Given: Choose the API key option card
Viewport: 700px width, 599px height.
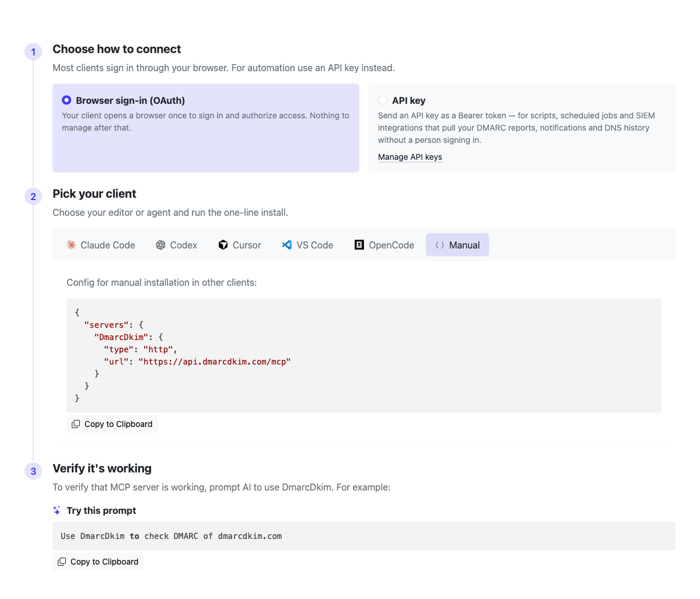Looking at the screenshot, I should pyautogui.click(x=522, y=128).
